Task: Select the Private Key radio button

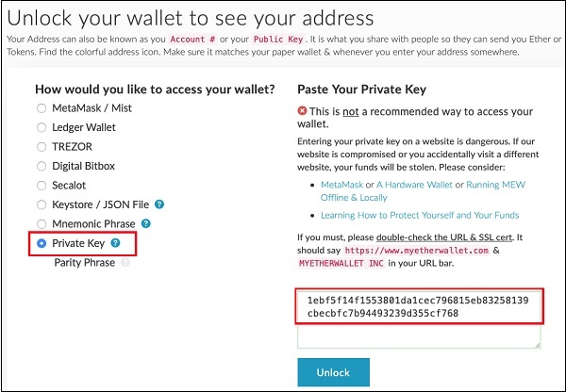Action: [42, 243]
